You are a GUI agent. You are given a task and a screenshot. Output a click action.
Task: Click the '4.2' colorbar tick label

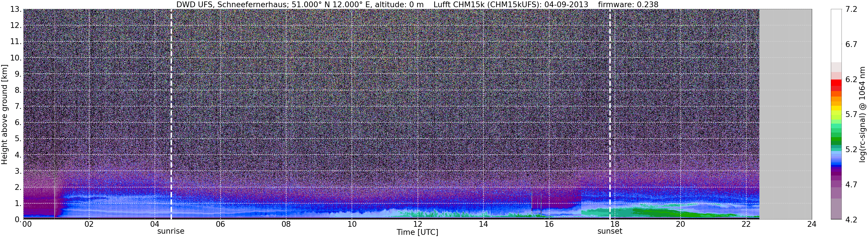(x=851, y=220)
